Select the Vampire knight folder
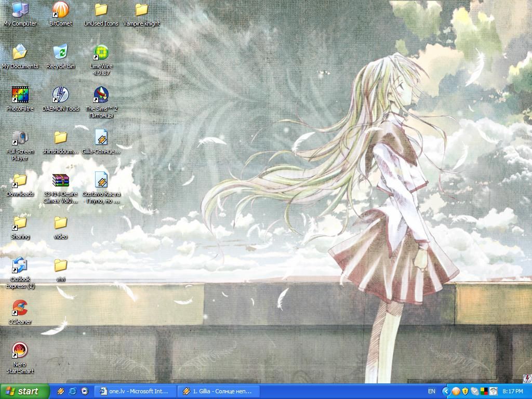532x399 pixels. pos(141,14)
